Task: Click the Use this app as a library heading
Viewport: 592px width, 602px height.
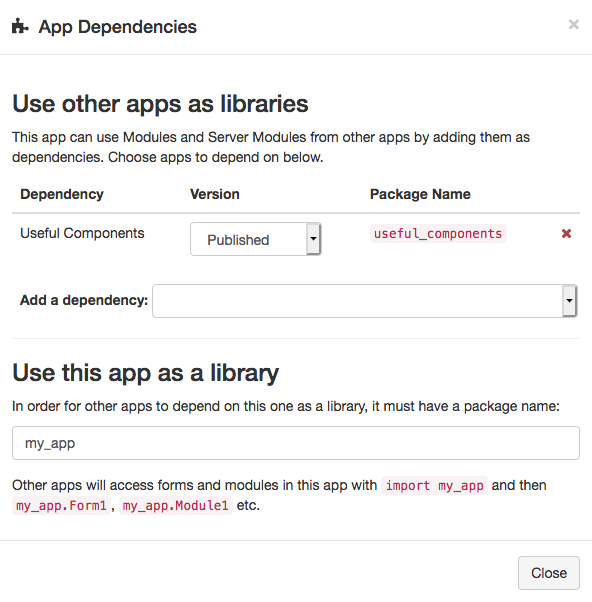Action: point(146,373)
